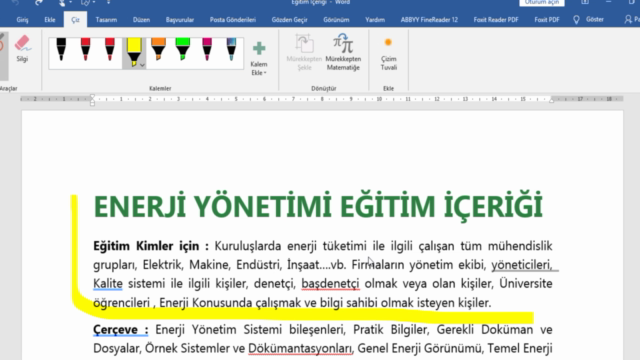Click the underlined word Kalite
The height and width of the screenshot is (360, 640).
coord(108,284)
